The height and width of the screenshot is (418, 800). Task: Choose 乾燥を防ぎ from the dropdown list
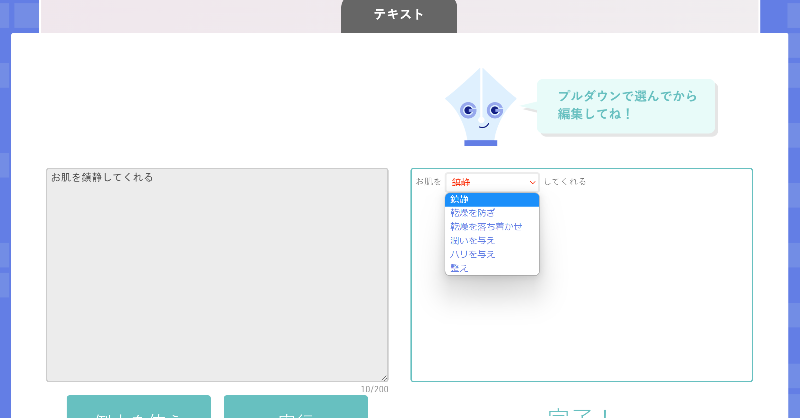(x=492, y=213)
